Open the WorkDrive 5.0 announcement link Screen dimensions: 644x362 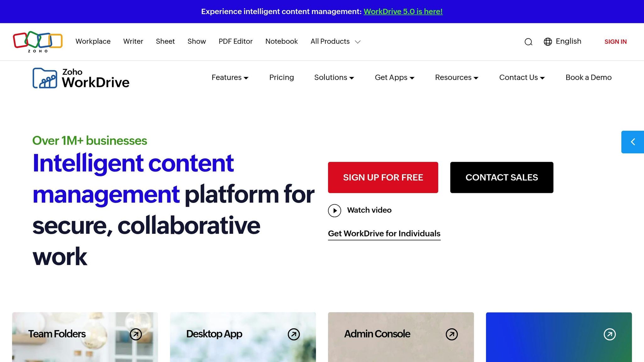click(403, 11)
